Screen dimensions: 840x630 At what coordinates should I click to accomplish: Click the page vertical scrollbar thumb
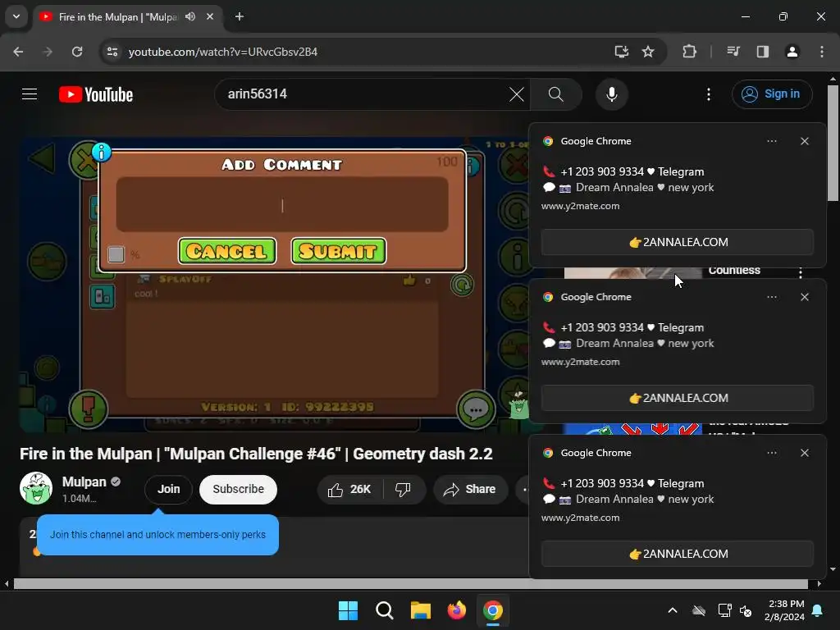coord(833,143)
